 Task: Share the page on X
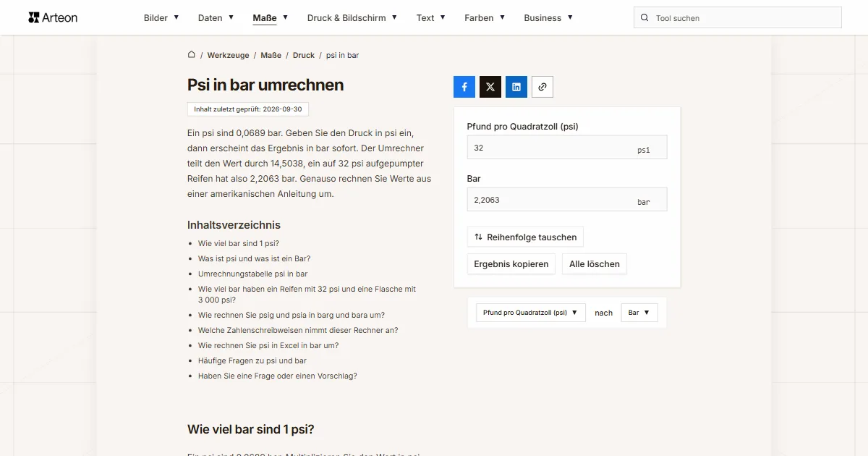point(490,87)
